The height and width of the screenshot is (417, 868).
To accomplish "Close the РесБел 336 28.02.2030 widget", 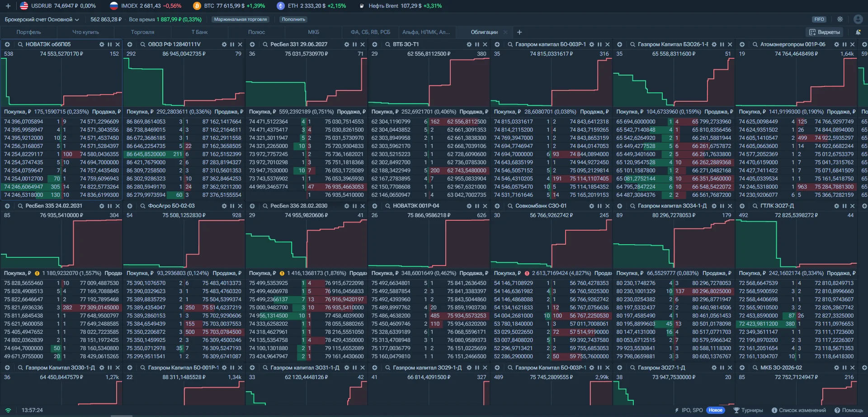I will [x=363, y=206].
